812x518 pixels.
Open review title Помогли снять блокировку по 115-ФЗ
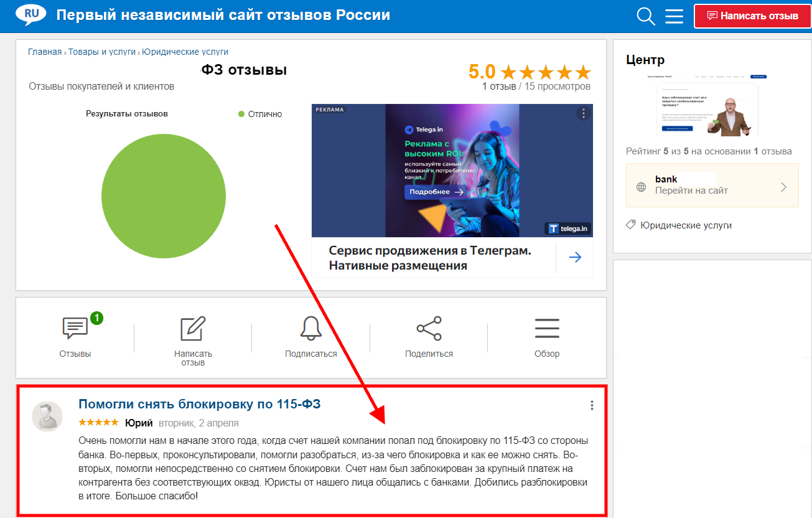[200, 404]
